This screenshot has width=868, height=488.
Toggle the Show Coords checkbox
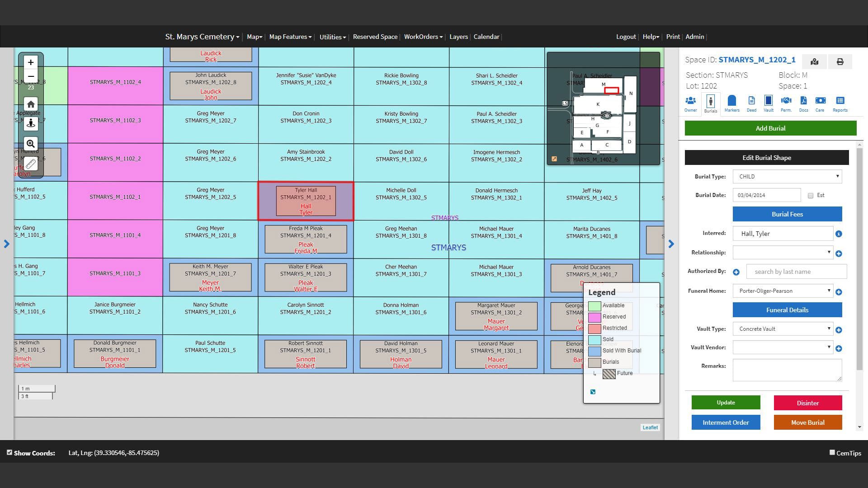pyautogui.click(x=9, y=452)
